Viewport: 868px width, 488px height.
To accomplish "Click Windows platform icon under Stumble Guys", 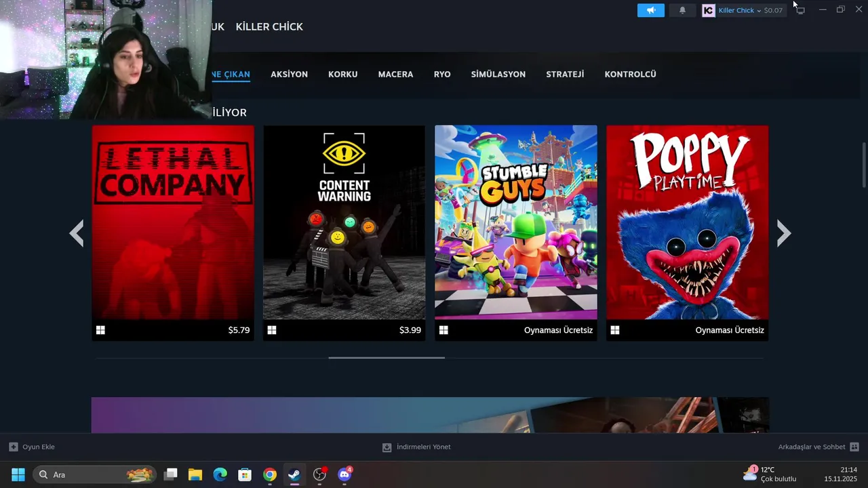I will 443,330.
